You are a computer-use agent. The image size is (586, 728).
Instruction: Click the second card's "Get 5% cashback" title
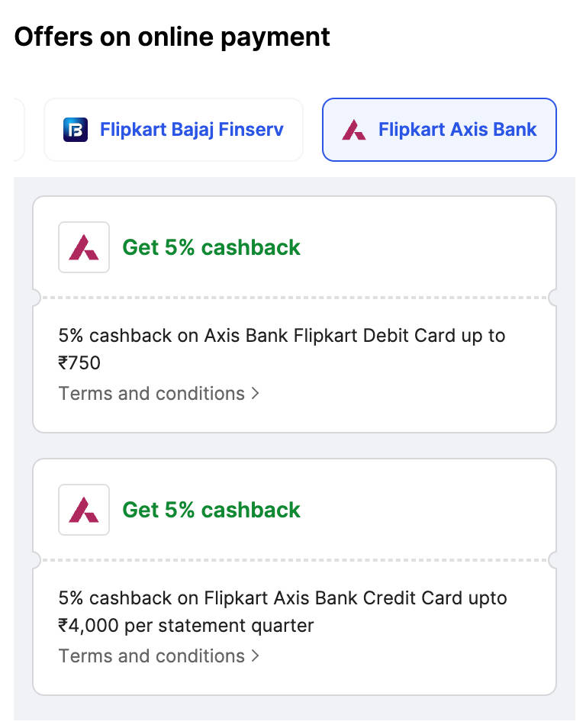pyautogui.click(x=211, y=510)
